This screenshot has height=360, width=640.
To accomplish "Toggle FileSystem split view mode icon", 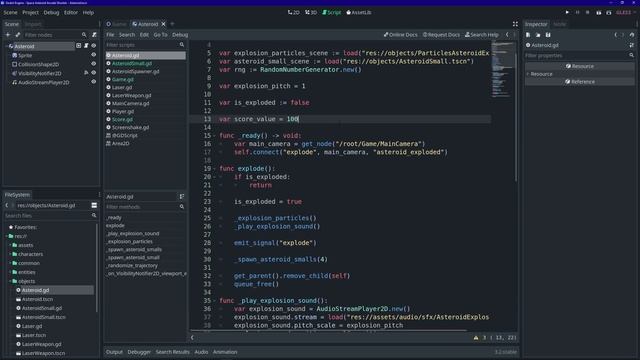I will 94,205.
